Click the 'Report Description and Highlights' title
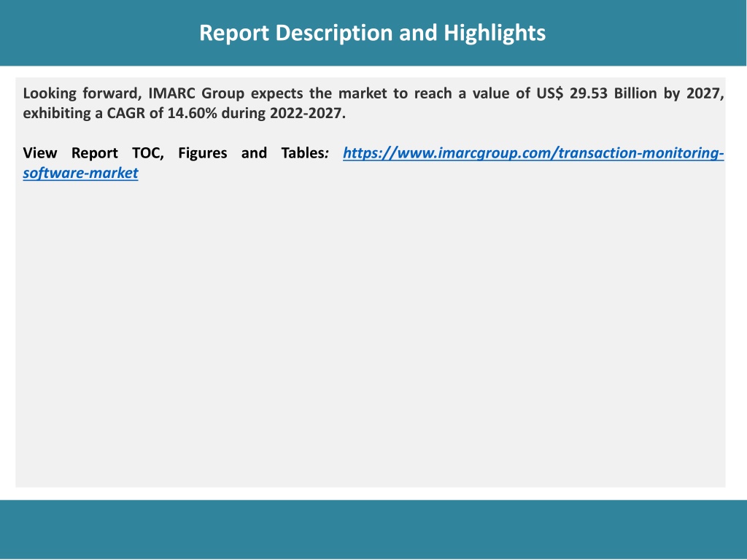Viewport: 747px width, 560px height. pyautogui.click(x=373, y=33)
